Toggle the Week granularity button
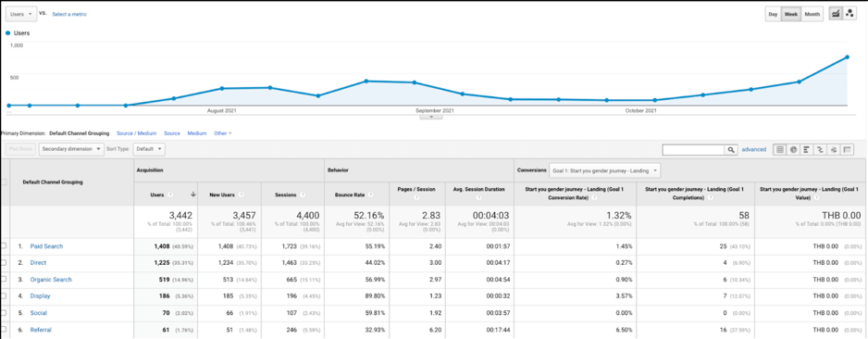This screenshot has height=339, width=868. [x=791, y=15]
